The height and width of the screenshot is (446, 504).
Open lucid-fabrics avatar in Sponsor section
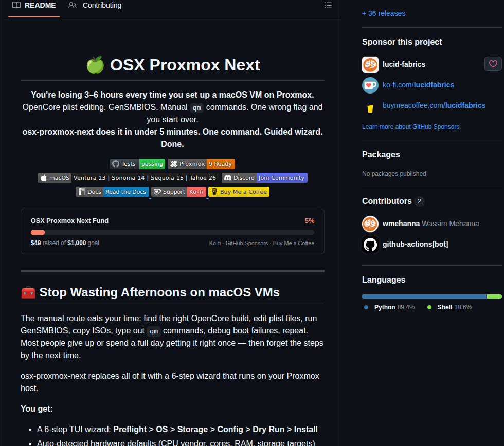[x=370, y=65]
